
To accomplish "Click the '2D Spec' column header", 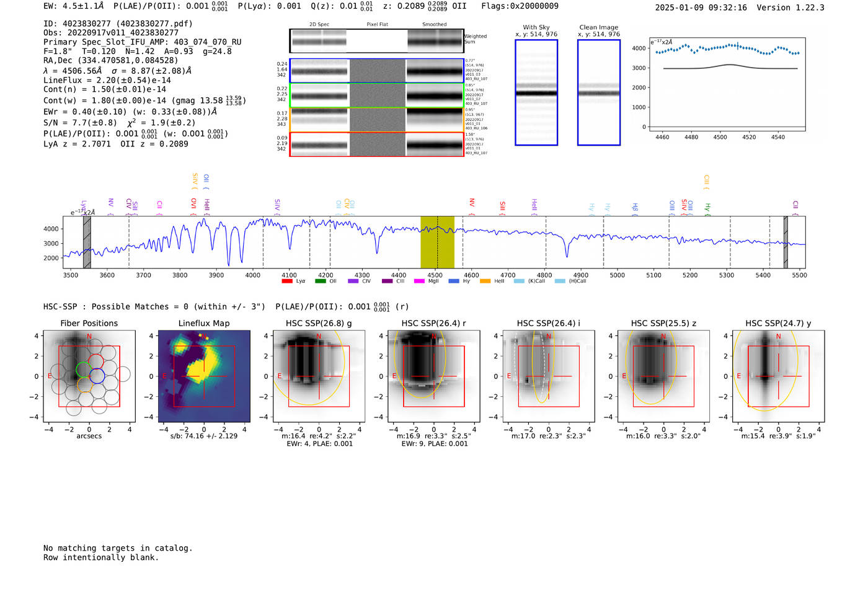I will tap(319, 25).
